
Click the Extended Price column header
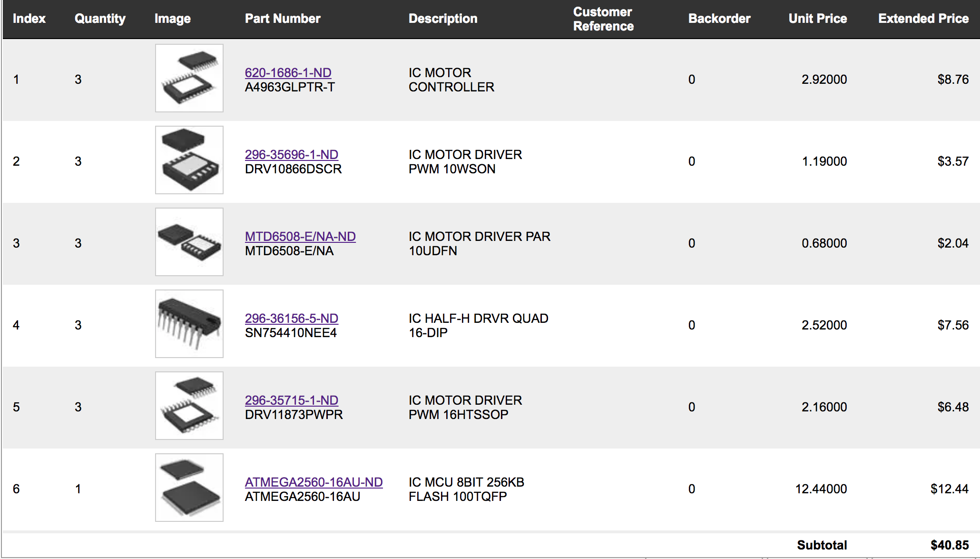pos(923,19)
